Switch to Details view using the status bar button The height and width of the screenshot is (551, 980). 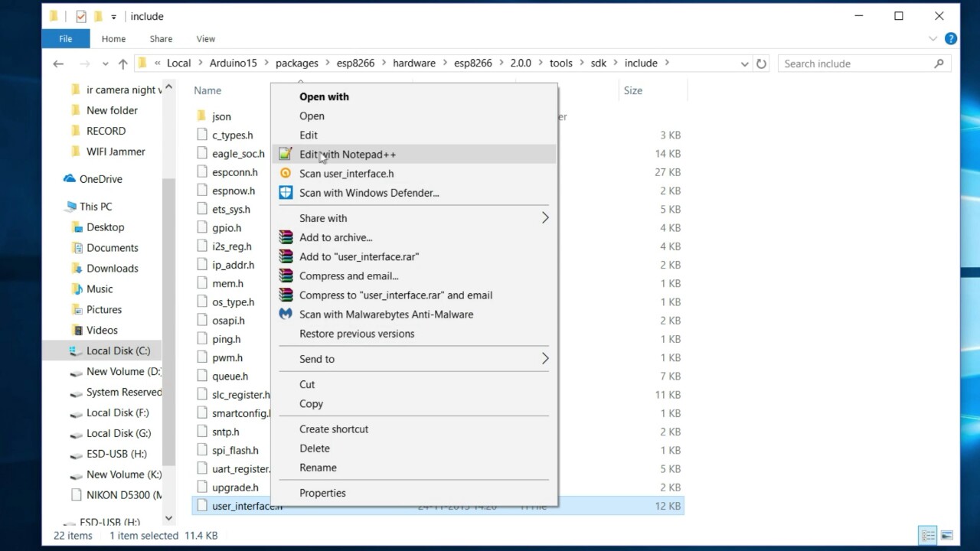pyautogui.click(x=928, y=536)
